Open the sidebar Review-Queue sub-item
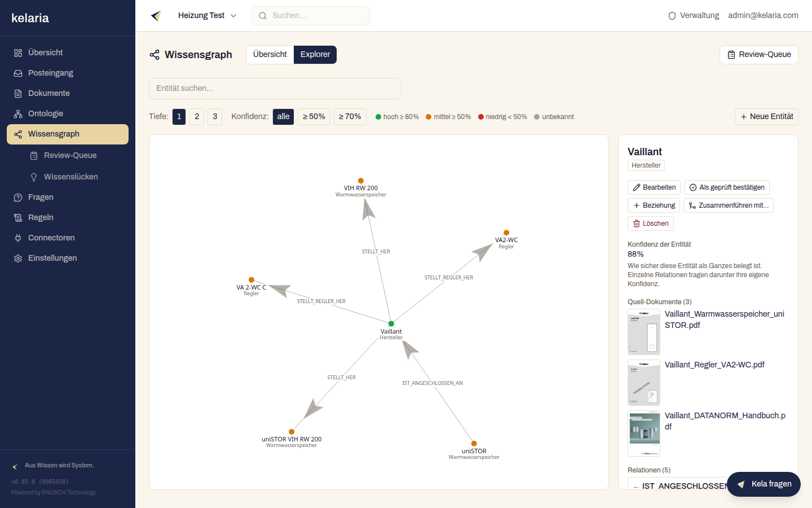This screenshot has width=812, height=508. tap(76, 155)
